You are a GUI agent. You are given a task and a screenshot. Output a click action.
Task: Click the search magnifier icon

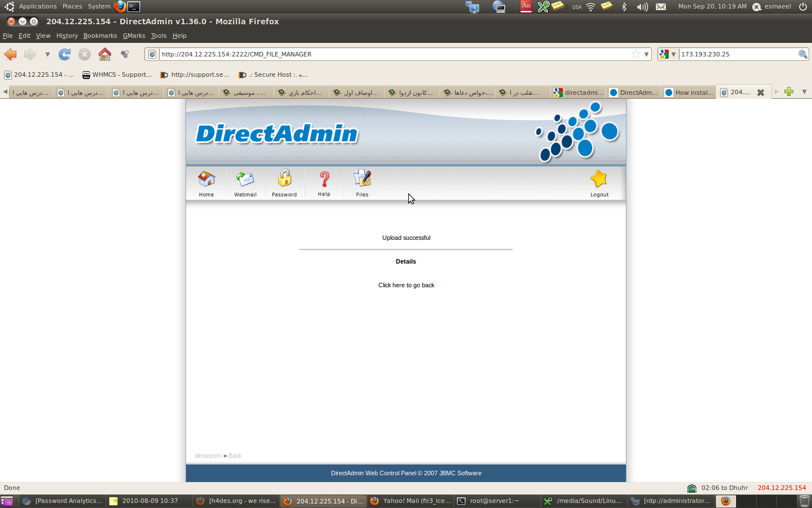pyautogui.click(x=803, y=54)
